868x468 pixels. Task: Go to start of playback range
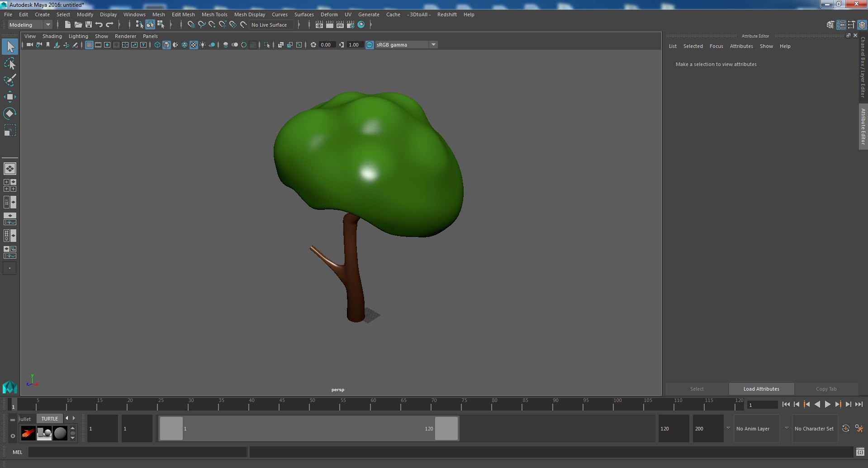click(786, 405)
